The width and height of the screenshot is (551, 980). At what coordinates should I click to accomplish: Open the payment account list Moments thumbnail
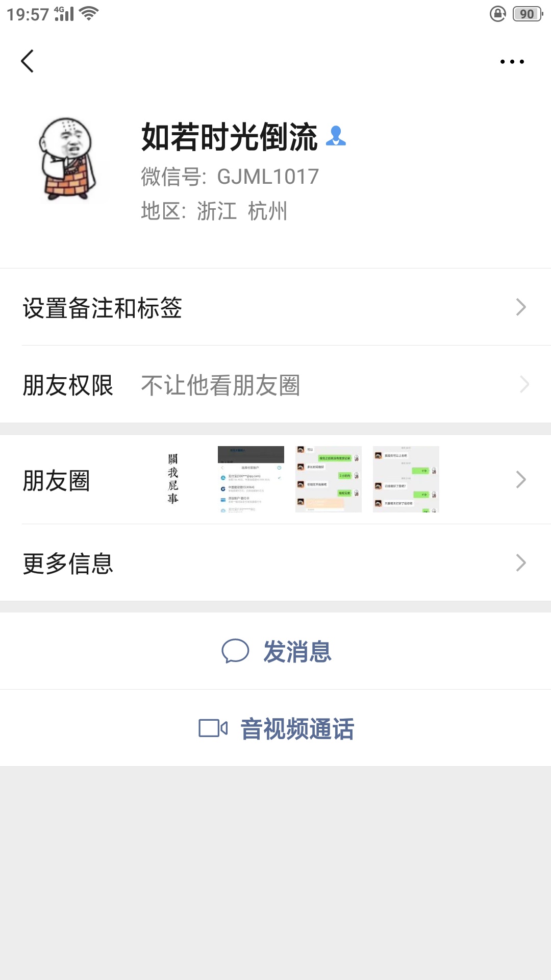tap(251, 479)
